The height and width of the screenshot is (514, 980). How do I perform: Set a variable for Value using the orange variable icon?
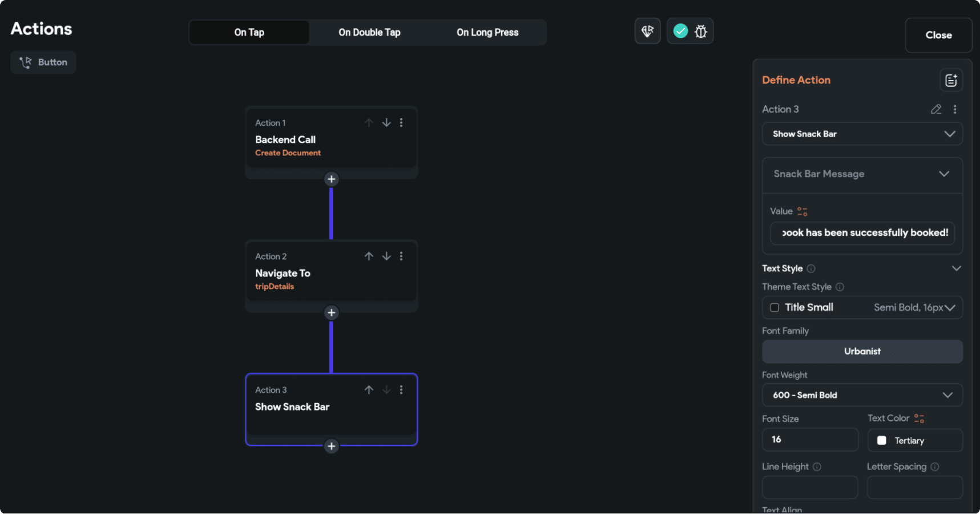[x=802, y=211]
